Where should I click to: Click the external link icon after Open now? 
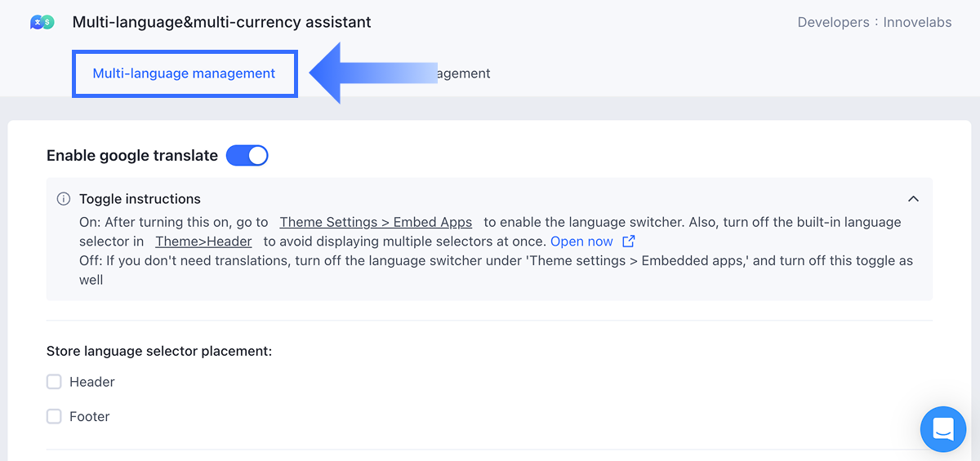click(628, 242)
